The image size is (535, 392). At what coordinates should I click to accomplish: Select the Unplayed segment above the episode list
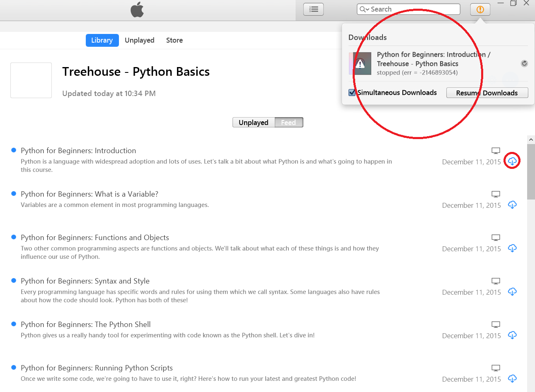254,123
